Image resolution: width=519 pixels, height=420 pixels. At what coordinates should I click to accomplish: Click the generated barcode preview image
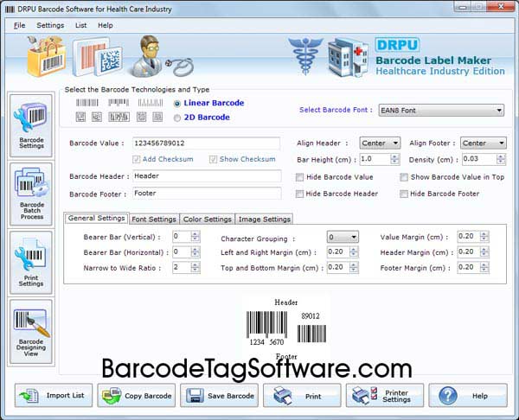pyautogui.click(x=286, y=329)
